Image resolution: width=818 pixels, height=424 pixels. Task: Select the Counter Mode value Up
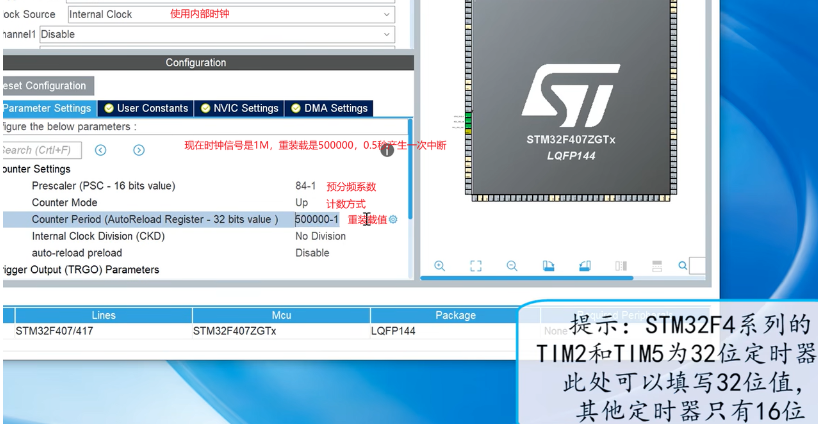coord(302,202)
